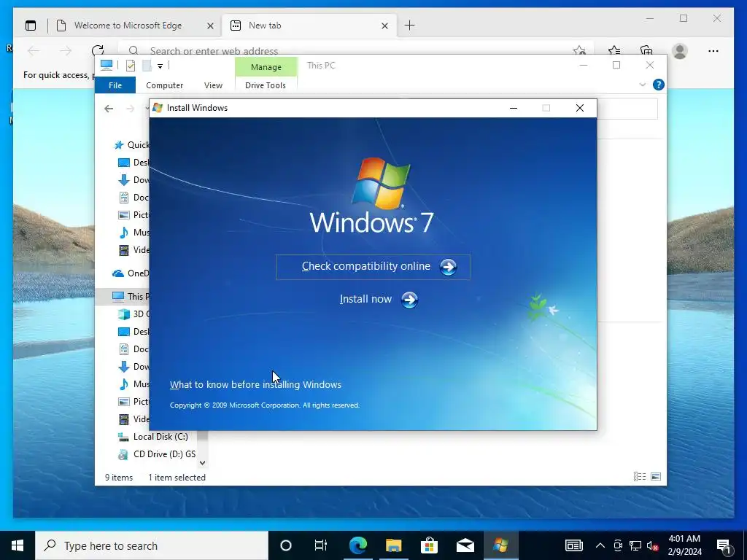Select Quick access star in navigation pane

[119, 145]
